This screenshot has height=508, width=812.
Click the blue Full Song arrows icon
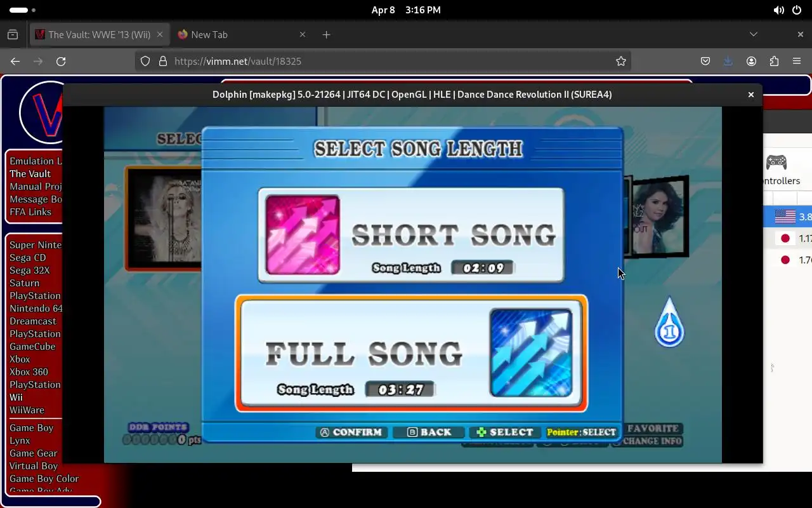pyautogui.click(x=531, y=352)
